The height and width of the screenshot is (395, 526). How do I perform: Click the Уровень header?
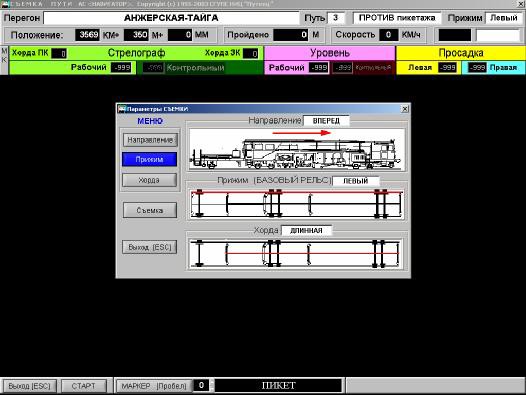330,53
